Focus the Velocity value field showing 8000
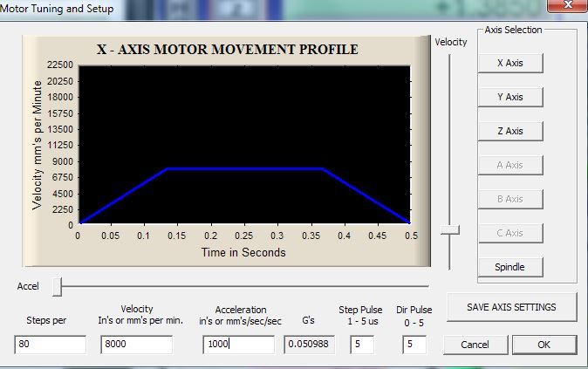Viewport: 588px width, 369px height. 136,345
